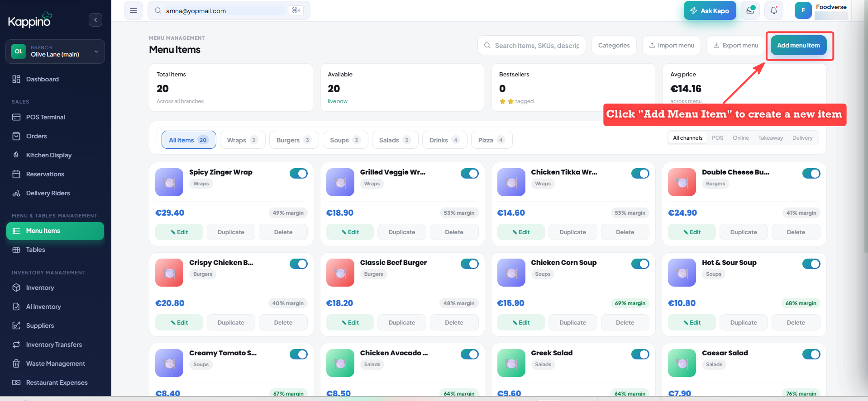Screen dimensions: 868x401
Task: Filter by Salads category
Action: (395, 140)
